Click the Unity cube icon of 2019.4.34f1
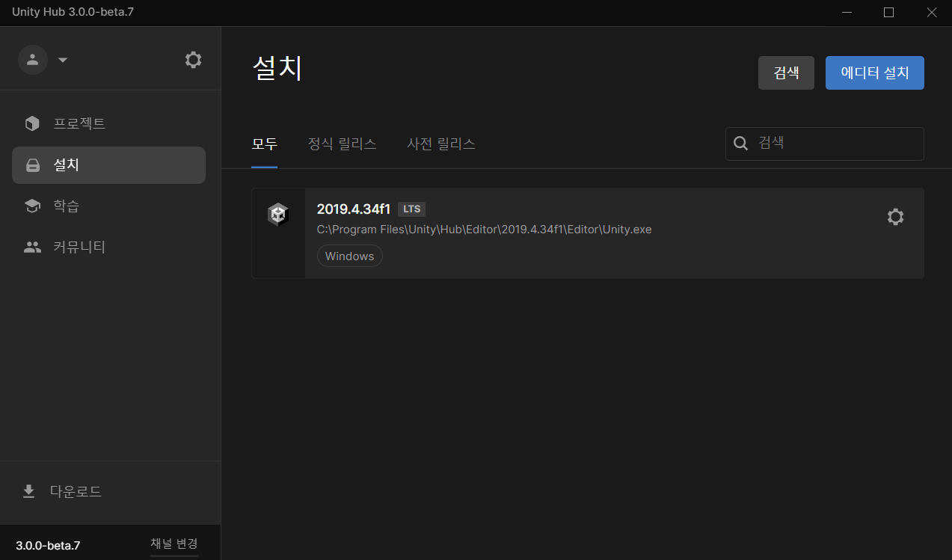The width and height of the screenshot is (952, 560). [x=278, y=215]
